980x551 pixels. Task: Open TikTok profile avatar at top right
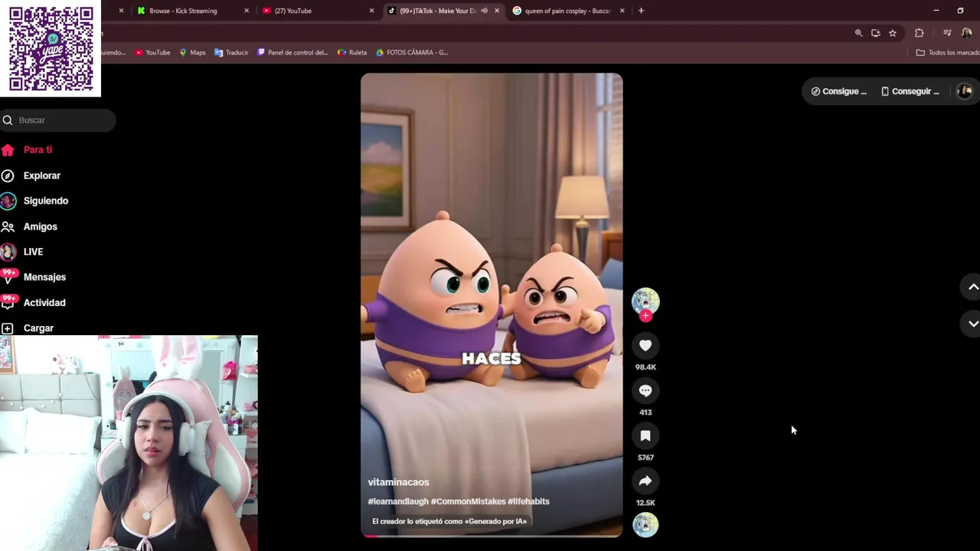tap(965, 91)
